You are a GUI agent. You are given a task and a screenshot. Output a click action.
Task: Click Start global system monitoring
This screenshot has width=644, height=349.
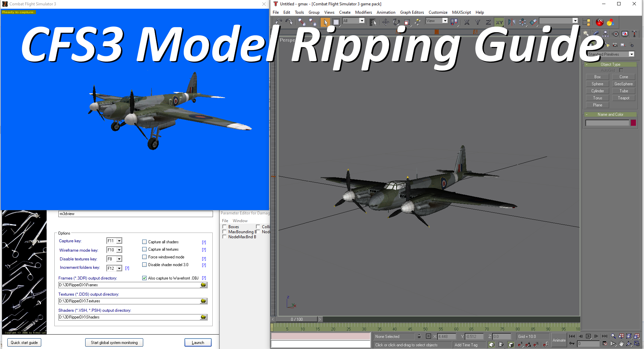114,343
